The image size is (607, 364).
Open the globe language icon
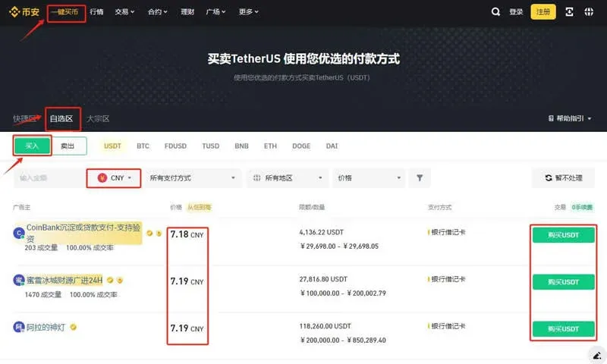[589, 12]
